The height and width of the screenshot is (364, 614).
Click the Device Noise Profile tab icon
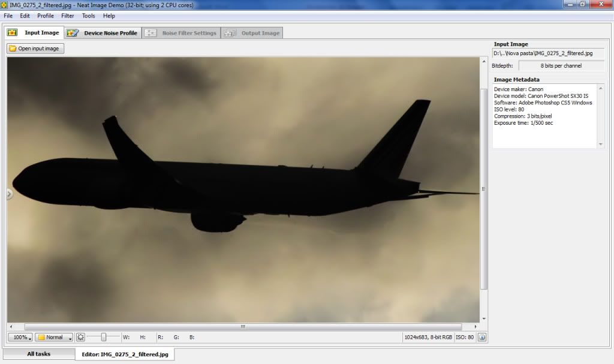(73, 33)
